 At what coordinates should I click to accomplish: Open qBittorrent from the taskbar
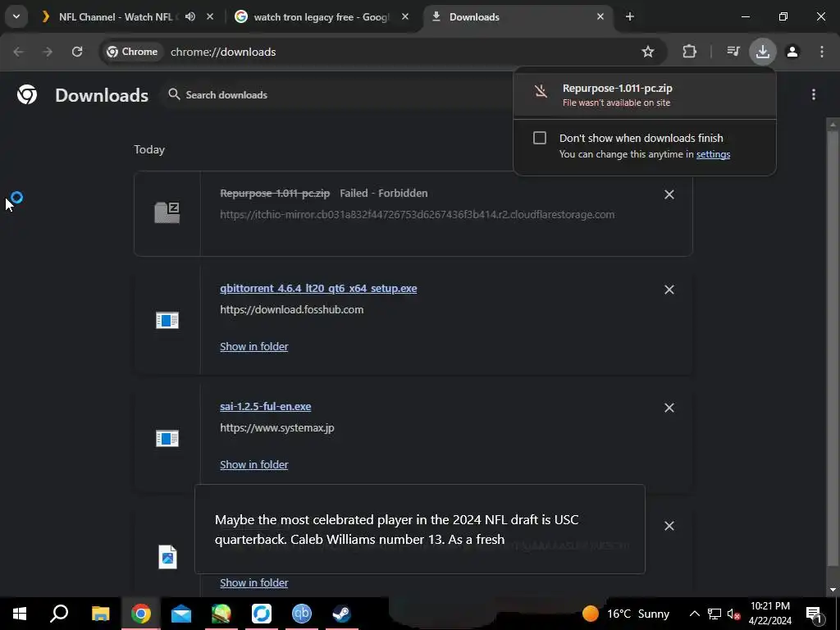pyautogui.click(x=302, y=614)
